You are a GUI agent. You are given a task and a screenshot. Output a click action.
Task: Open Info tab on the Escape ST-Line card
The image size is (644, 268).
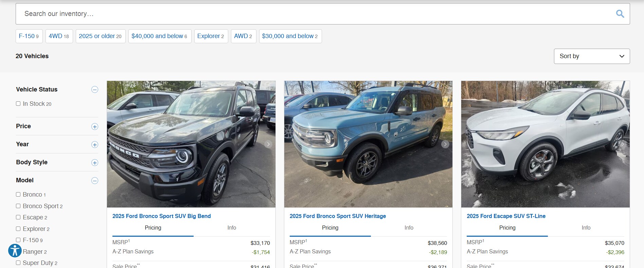[x=586, y=228]
